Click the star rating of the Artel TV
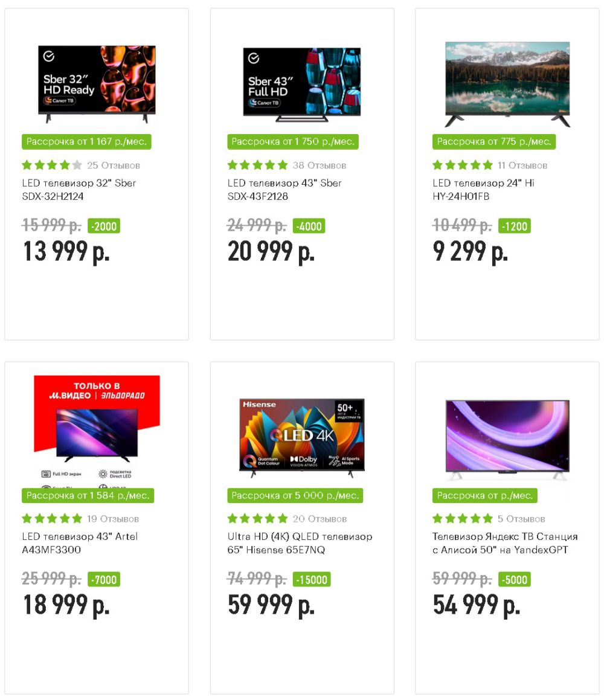 coord(52,519)
